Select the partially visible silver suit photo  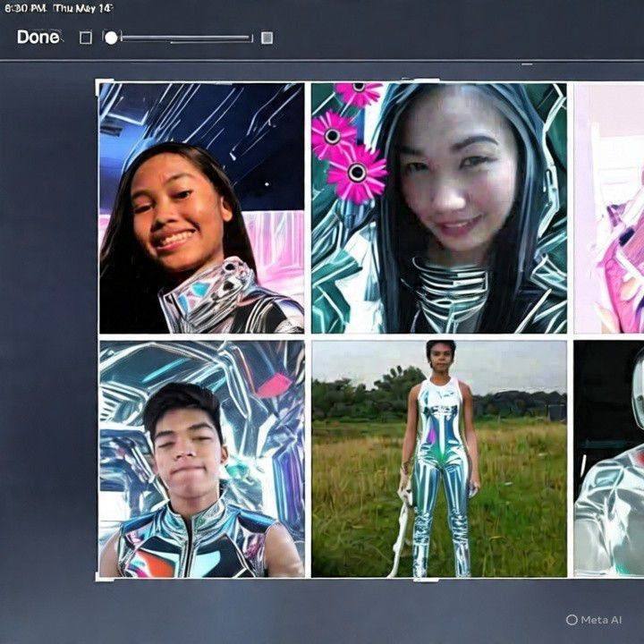[x=609, y=459]
